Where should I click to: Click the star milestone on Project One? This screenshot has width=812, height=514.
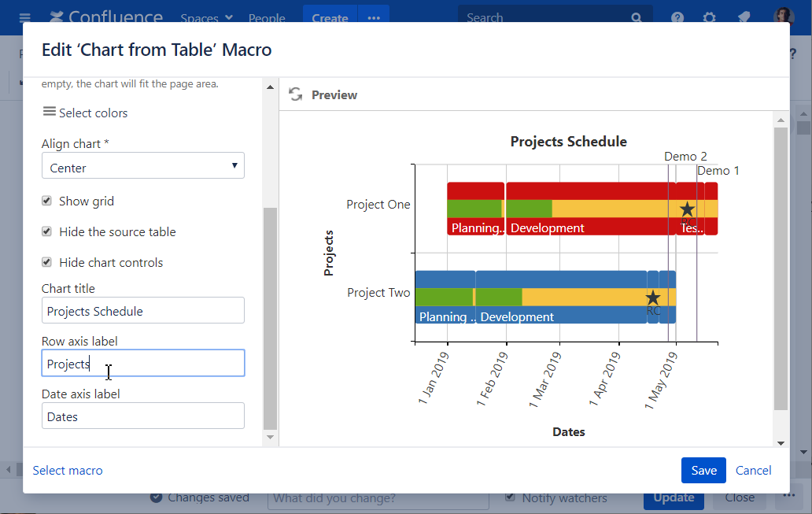point(687,209)
